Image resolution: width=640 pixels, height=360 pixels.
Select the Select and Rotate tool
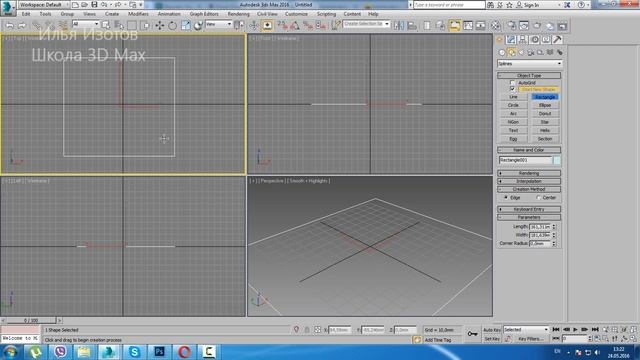pos(172,25)
